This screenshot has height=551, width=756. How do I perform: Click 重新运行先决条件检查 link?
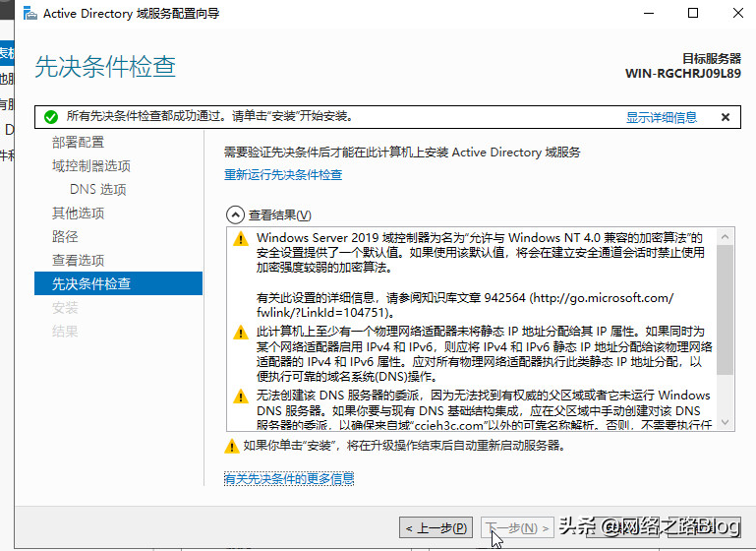283,175
